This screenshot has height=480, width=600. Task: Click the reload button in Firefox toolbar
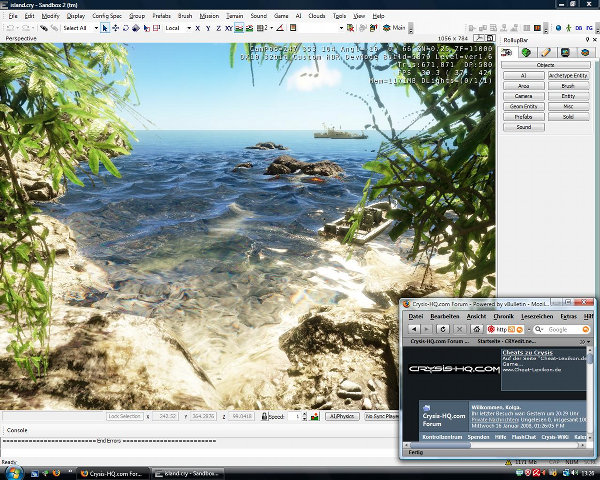(444, 329)
